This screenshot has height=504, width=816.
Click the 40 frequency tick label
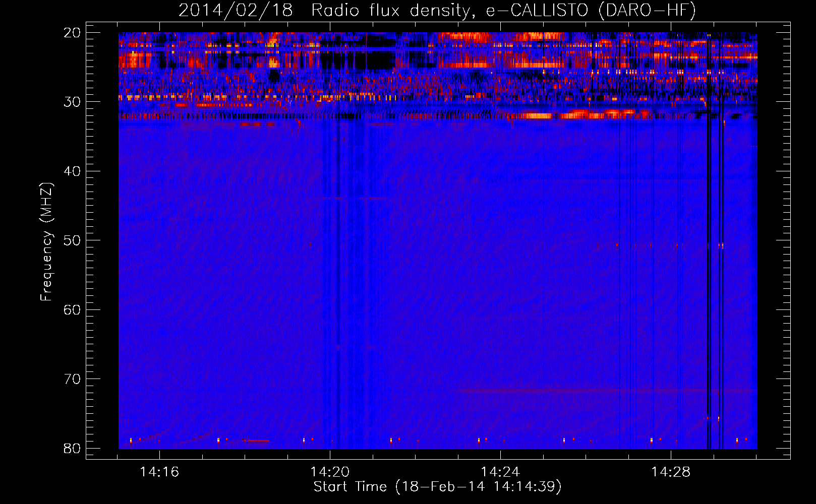[x=72, y=171]
